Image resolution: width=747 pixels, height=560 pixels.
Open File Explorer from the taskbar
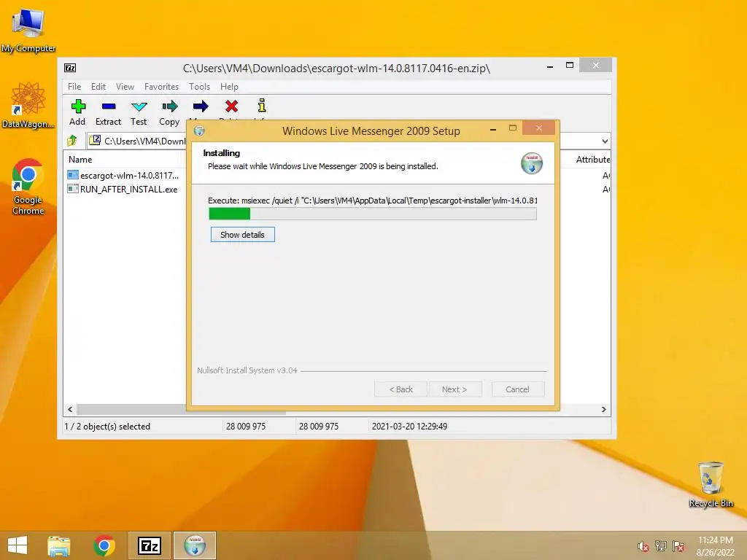(58, 545)
